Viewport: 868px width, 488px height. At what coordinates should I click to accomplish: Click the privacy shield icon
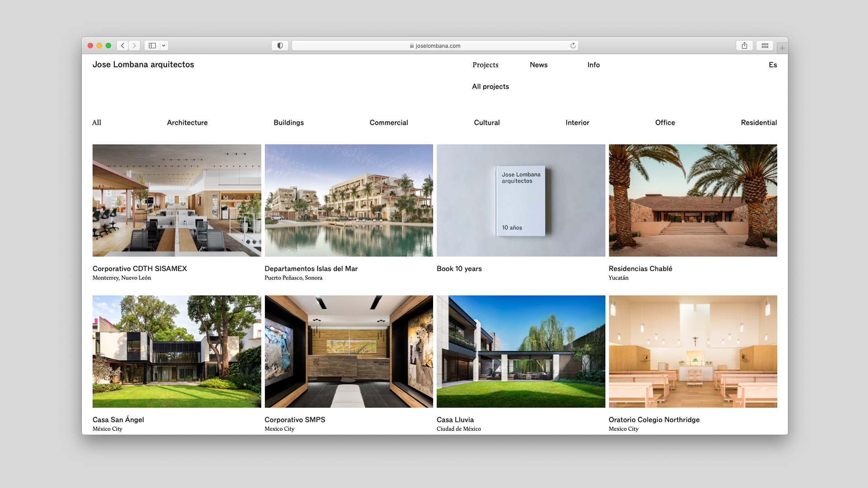(x=280, y=46)
